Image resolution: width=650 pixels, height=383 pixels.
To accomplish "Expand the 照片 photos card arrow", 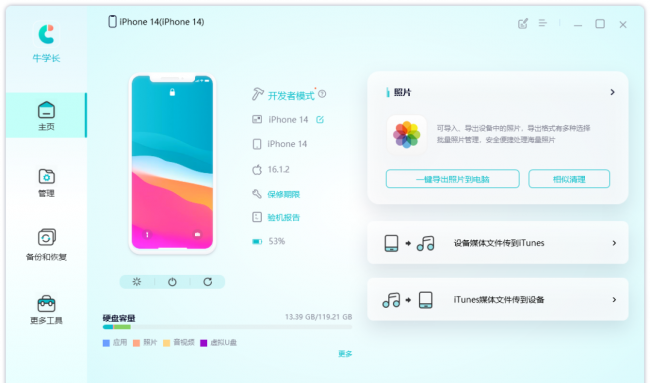I will click(x=612, y=92).
